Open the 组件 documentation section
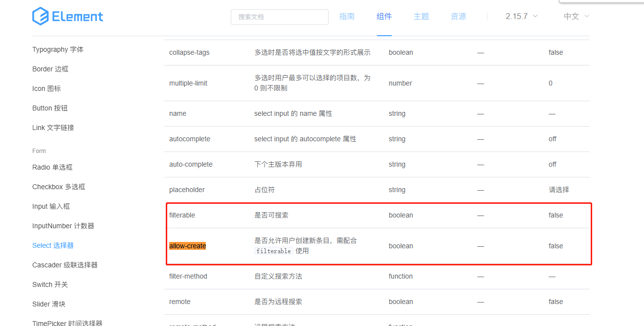Screen dimensions: 644x326 (x=384, y=16)
